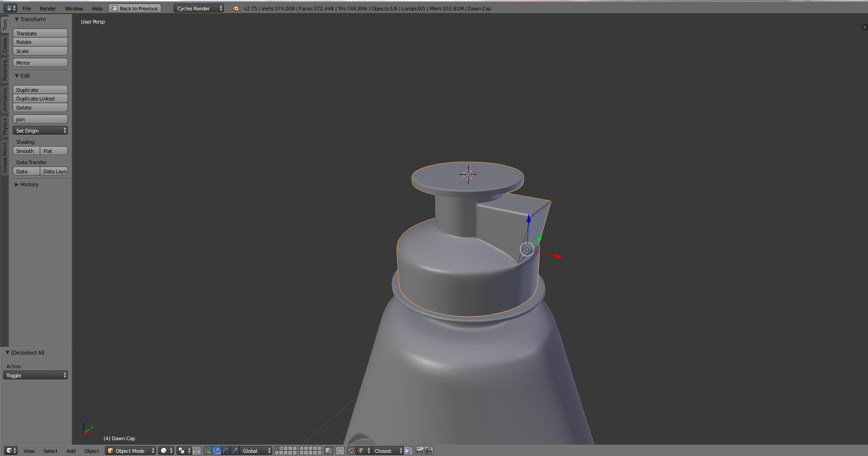Click the mini axis orientation indicator
The height and width of the screenshot is (456, 868).
pyautogui.click(x=89, y=427)
